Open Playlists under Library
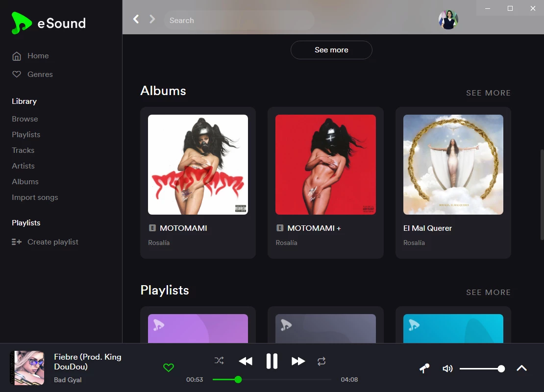This screenshot has width=544, height=392. [x=26, y=135]
